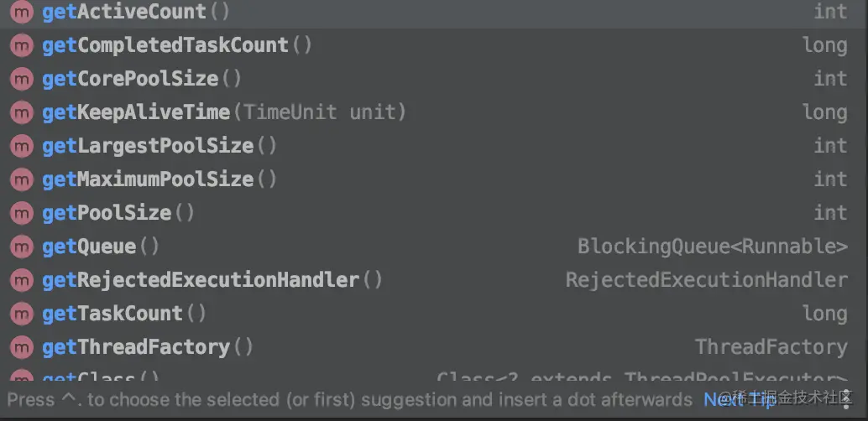
Task: Choose the getThreadFactory() suggestion
Action: coord(148,347)
